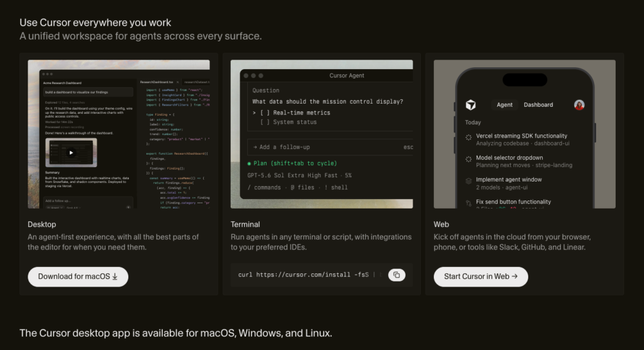
Task: Select the Agent tab in phone mockup
Action: click(504, 105)
